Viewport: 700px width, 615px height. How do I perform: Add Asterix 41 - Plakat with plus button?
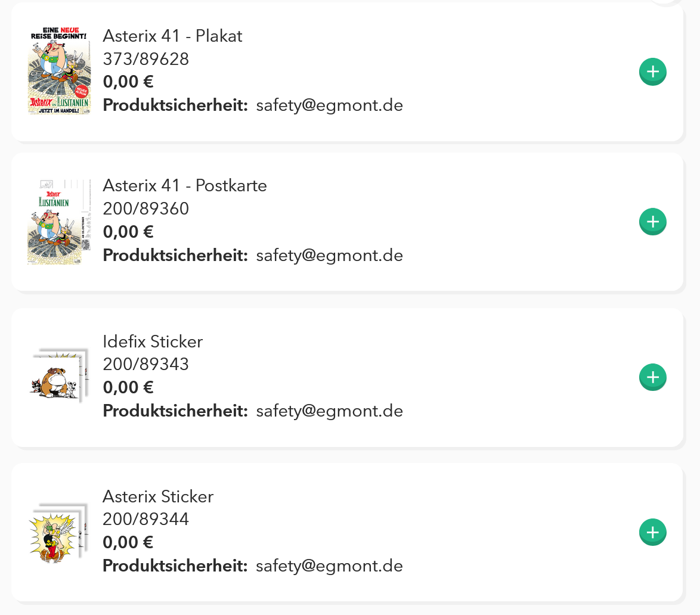coord(653,72)
